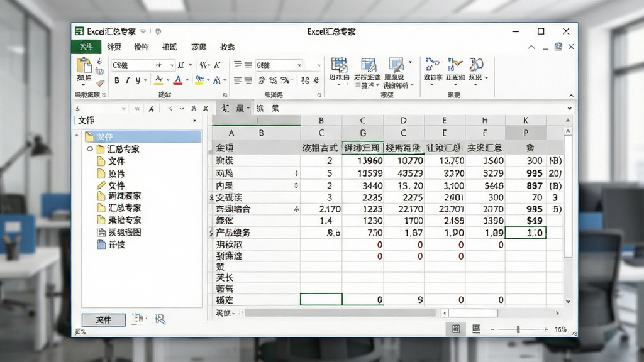Viewport: 644px width, 362px height.
Task: Click the table-with-calendar ribbon icon
Action: point(339,65)
